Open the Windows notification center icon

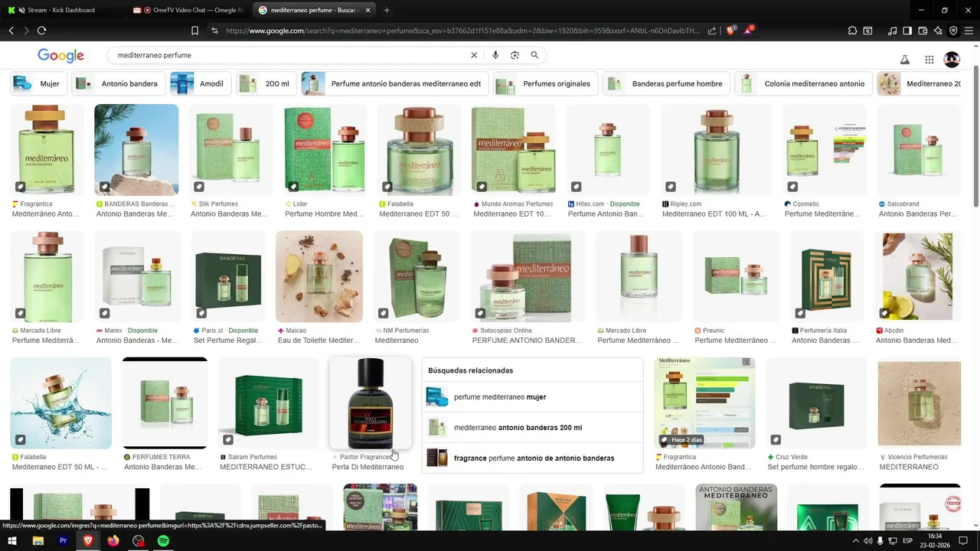tap(963, 541)
